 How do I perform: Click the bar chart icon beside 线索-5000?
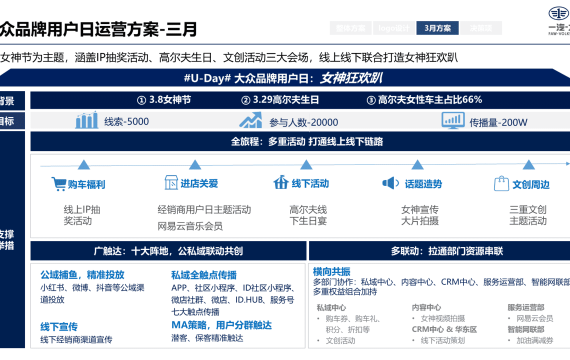pyautogui.click(x=87, y=120)
